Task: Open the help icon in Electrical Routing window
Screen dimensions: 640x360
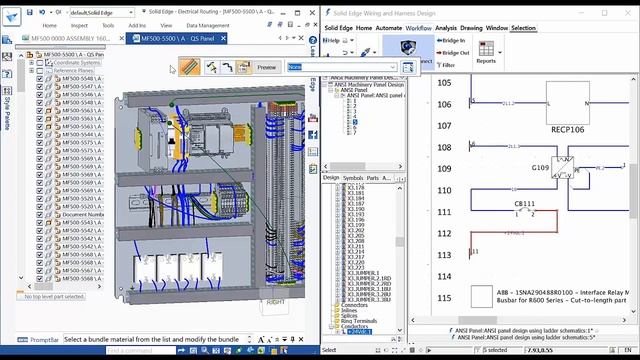Action: [x=313, y=40]
